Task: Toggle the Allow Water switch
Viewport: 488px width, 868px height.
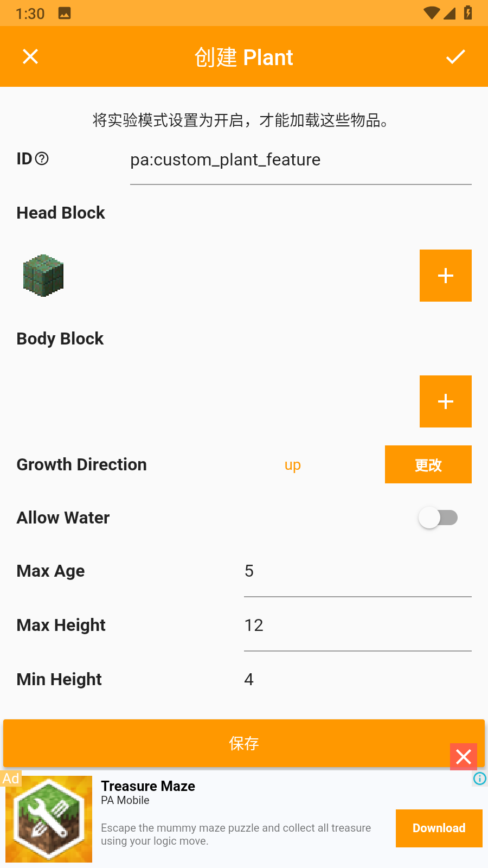Action: (438, 518)
